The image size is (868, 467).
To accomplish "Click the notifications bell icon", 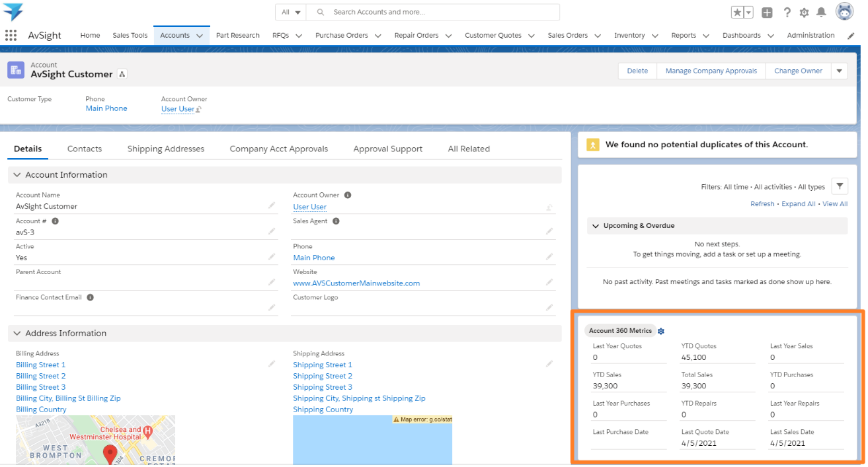I will click(x=821, y=13).
